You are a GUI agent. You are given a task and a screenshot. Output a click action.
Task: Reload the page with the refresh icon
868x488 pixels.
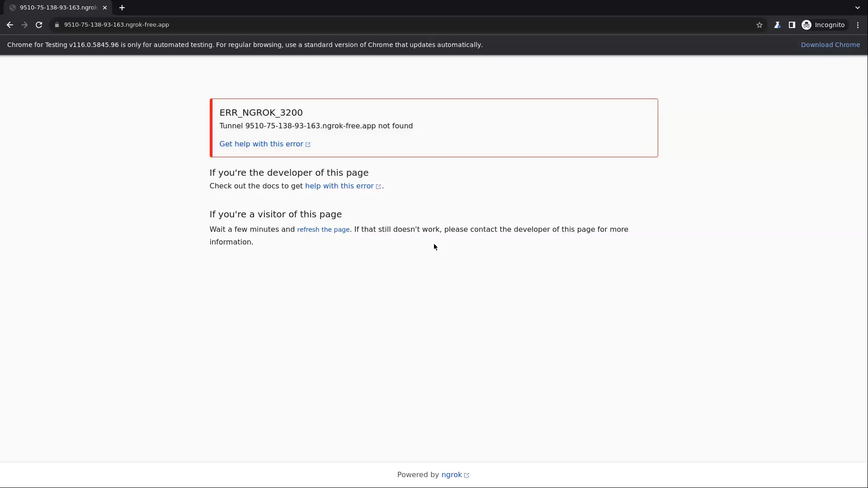[39, 25]
